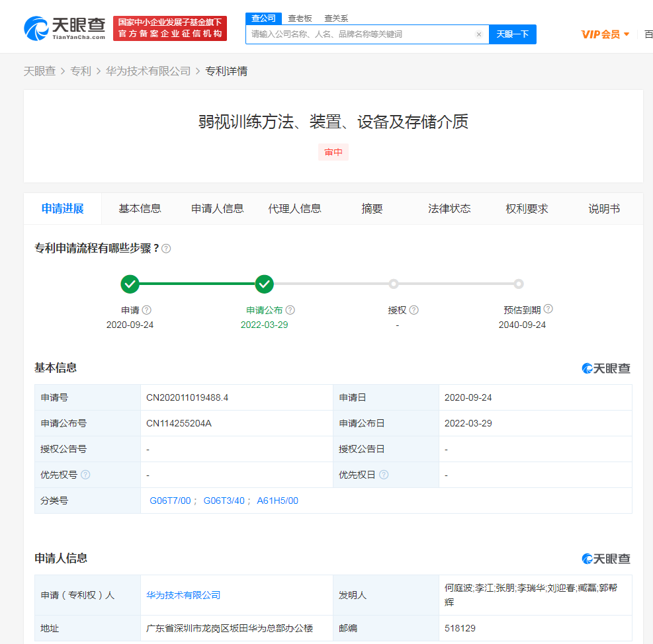Open classification link G06T3/40

pyautogui.click(x=224, y=501)
